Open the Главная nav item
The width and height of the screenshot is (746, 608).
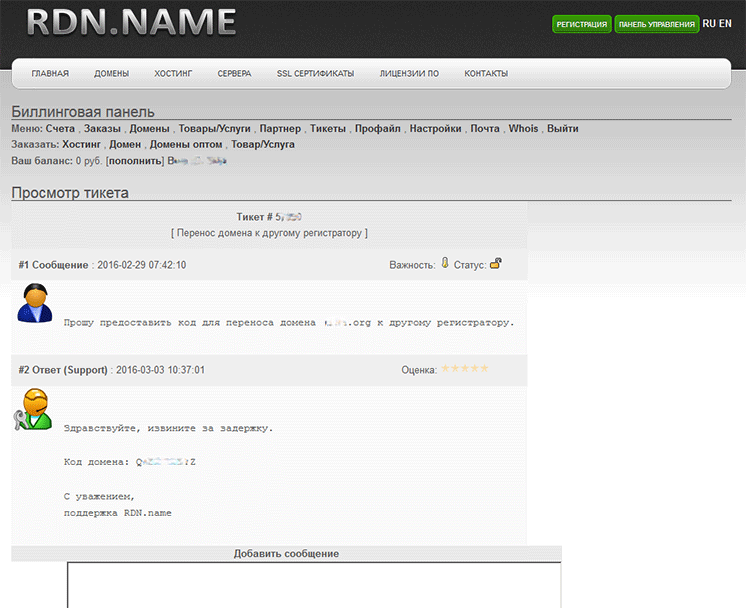50,73
